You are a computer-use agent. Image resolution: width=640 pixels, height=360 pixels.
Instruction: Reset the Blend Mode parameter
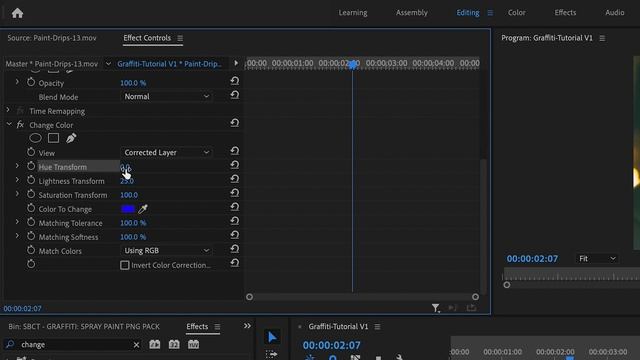point(234,95)
